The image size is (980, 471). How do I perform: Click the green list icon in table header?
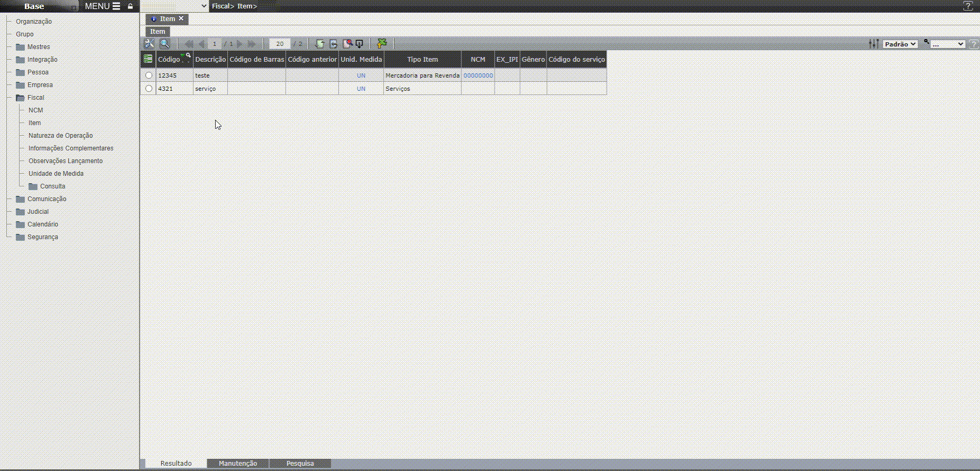click(x=148, y=59)
